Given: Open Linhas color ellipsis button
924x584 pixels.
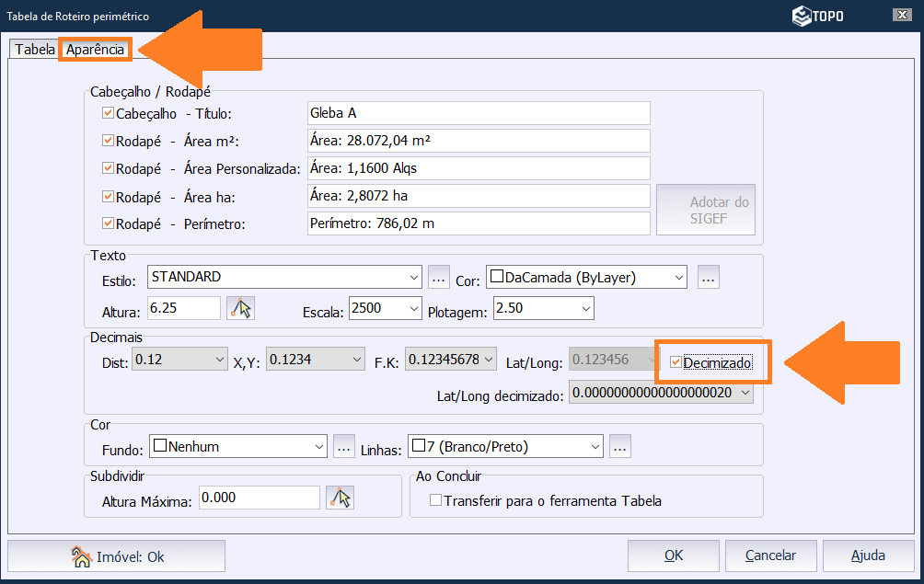Looking at the screenshot, I should [x=619, y=447].
